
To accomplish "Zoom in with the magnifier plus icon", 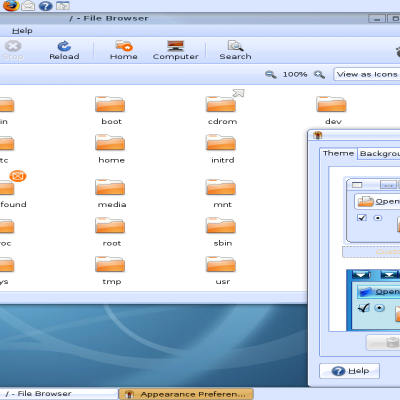I will [x=319, y=74].
